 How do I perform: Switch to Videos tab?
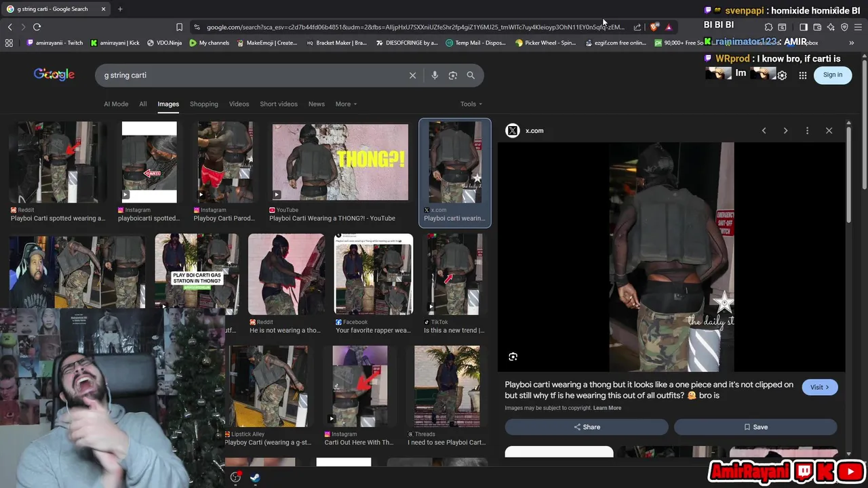[239, 104]
